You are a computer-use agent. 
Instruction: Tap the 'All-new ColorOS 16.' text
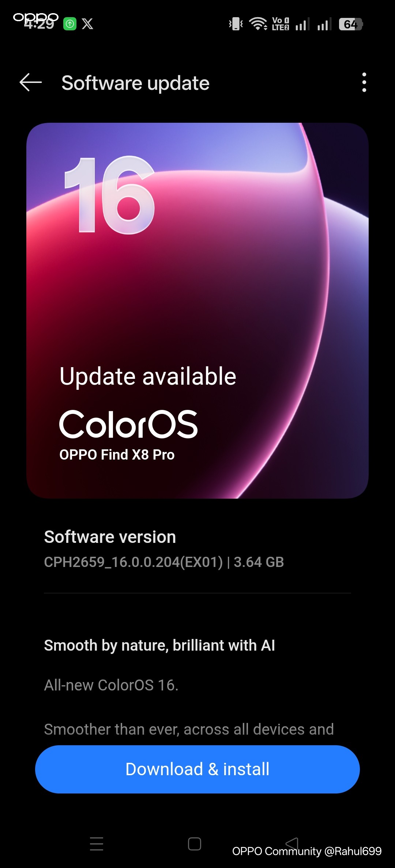pos(111,685)
